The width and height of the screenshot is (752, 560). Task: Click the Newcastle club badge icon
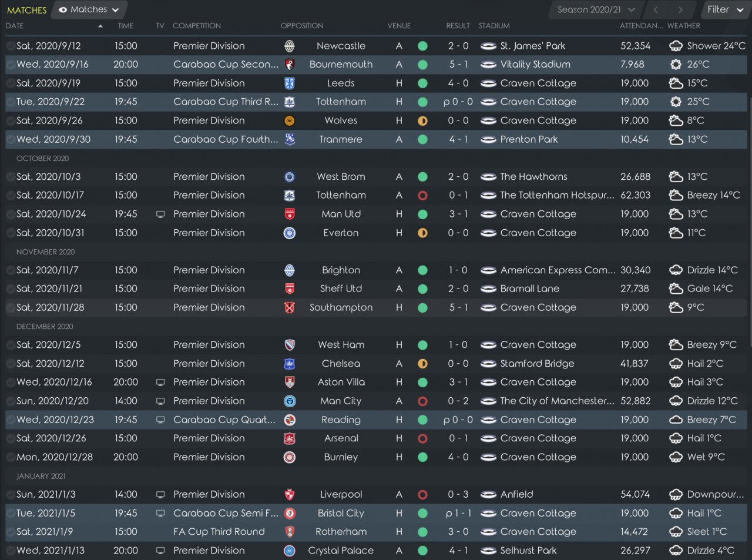click(289, 46)
